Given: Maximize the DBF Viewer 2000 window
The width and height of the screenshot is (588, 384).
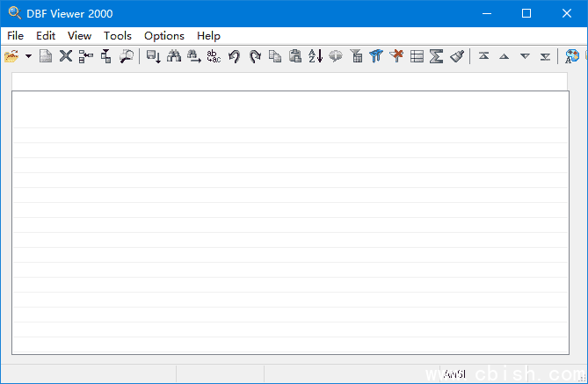Looking at the screenshot, I should coord(526,13).
